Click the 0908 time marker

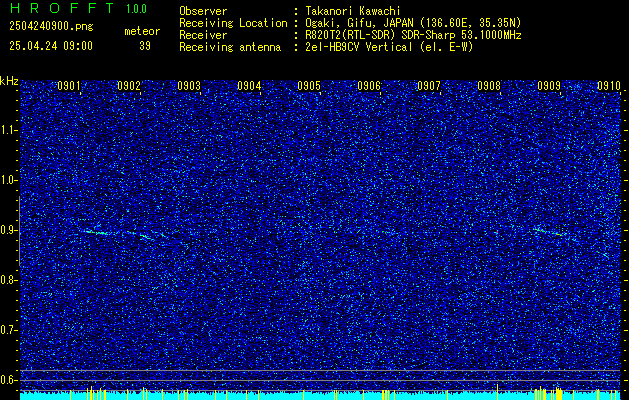pos(489,85)
